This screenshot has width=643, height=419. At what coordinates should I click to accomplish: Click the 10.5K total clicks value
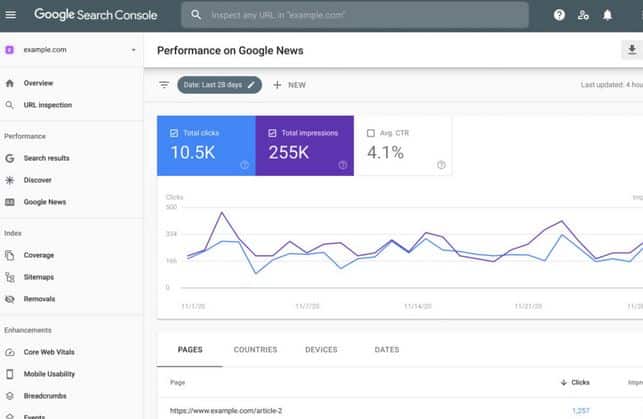tap(193, 153)
